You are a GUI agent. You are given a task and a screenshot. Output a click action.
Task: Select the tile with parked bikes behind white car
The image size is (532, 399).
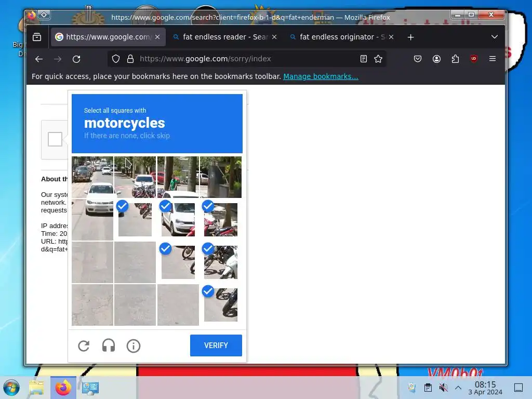tap(135, 177)
